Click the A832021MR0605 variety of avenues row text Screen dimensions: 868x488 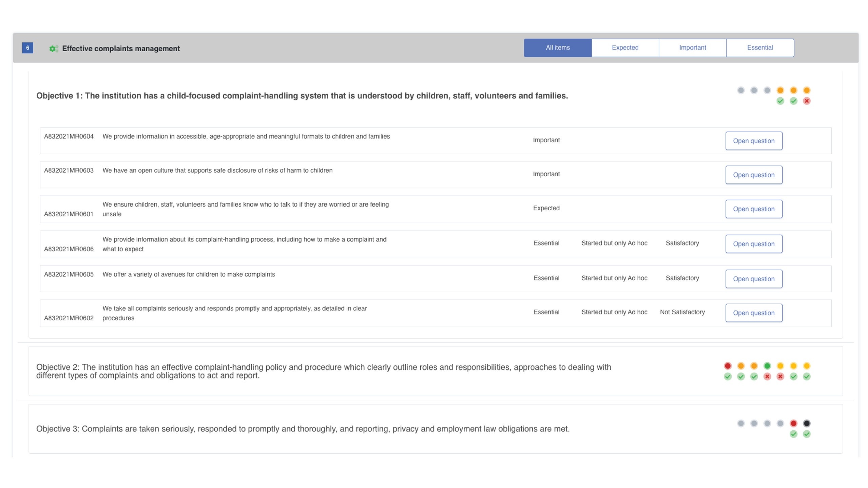click(189, 274)
